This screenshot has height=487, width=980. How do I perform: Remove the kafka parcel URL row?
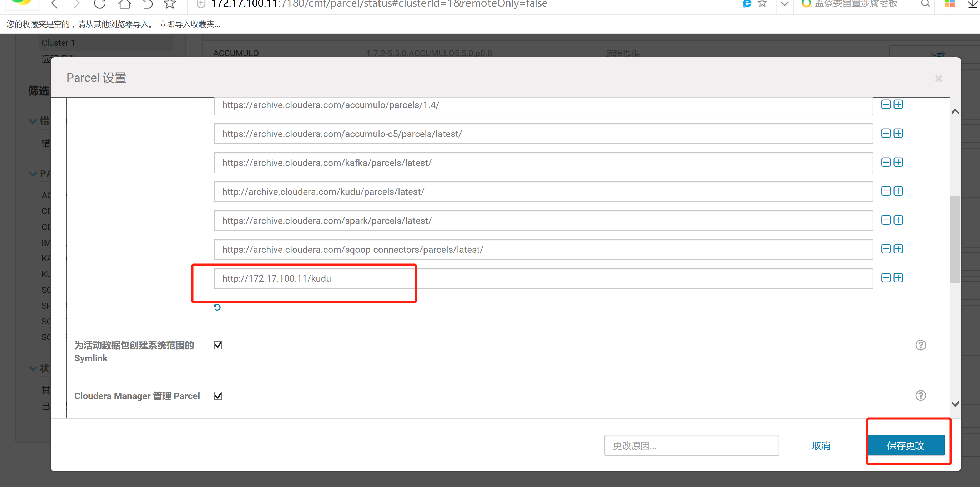886,162
